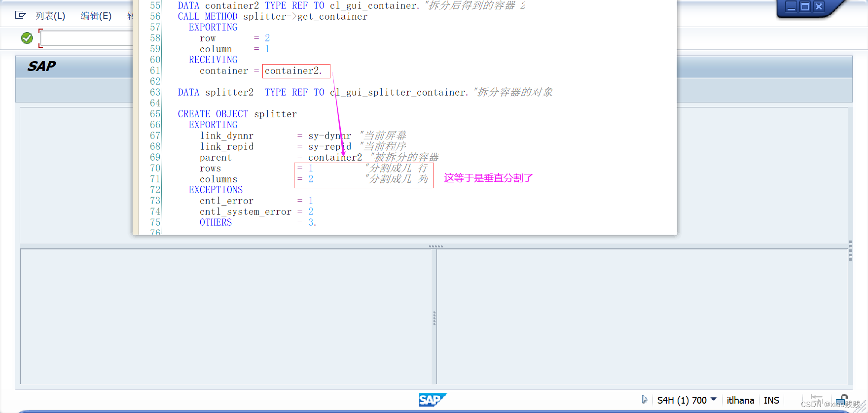Minimize the SAP GUI window
The image size is (868, 413).
pyautogui.click(x=791, y=7)
